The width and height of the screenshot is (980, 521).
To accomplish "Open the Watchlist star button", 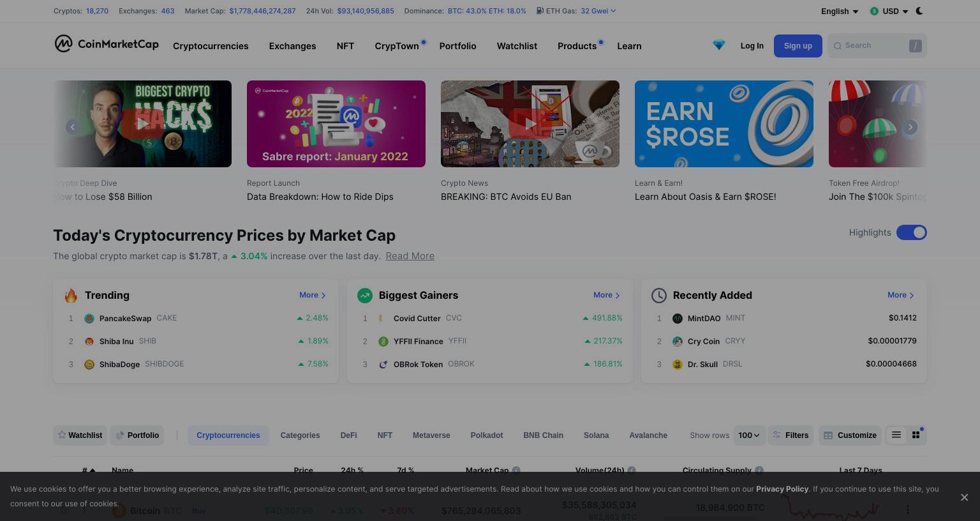I will [x=80, y=435].
